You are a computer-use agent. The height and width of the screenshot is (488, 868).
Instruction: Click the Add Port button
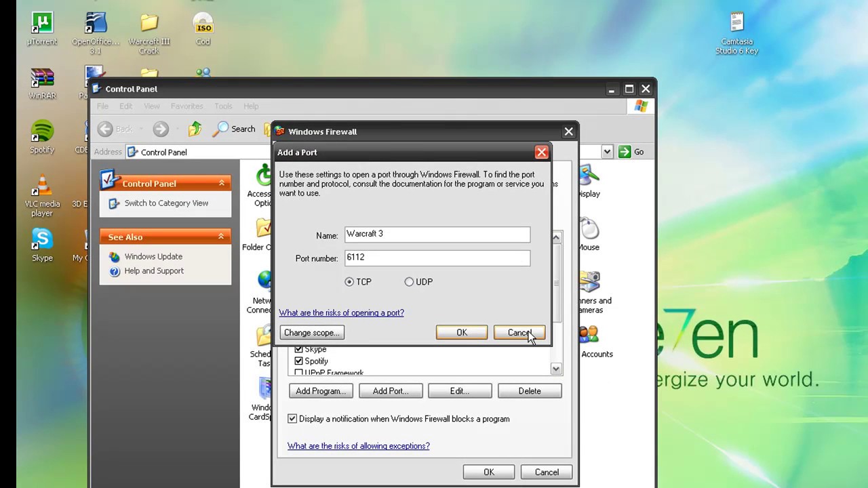(391, 391)
